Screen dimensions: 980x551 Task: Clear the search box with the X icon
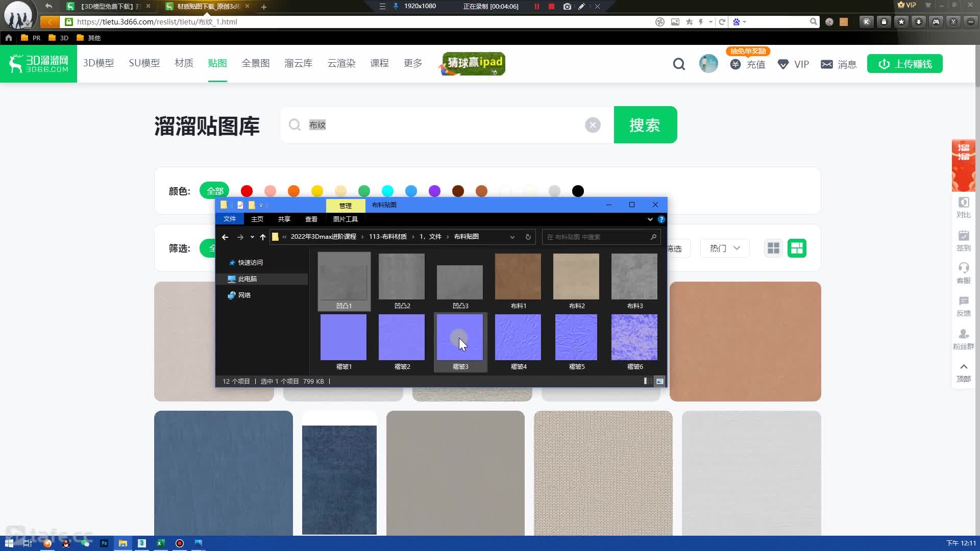[x=593, y=125]
